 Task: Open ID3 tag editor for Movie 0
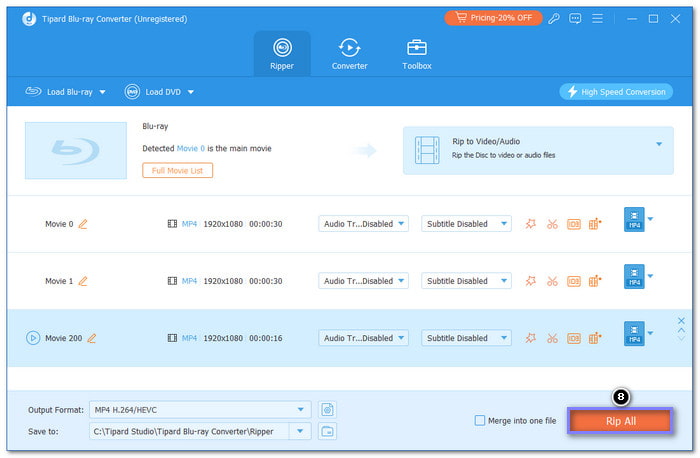[573, 224]
